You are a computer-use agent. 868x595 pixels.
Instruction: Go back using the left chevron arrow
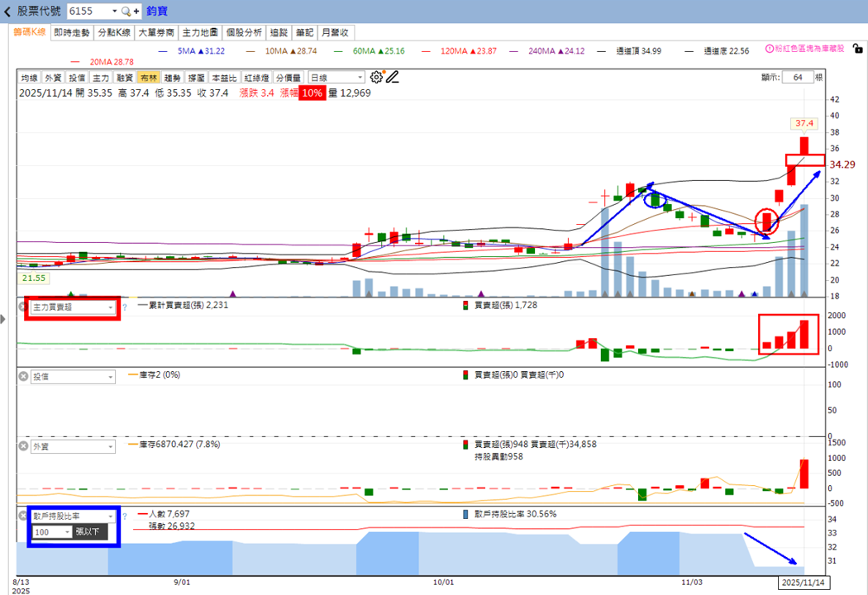(x=7, y=12)
